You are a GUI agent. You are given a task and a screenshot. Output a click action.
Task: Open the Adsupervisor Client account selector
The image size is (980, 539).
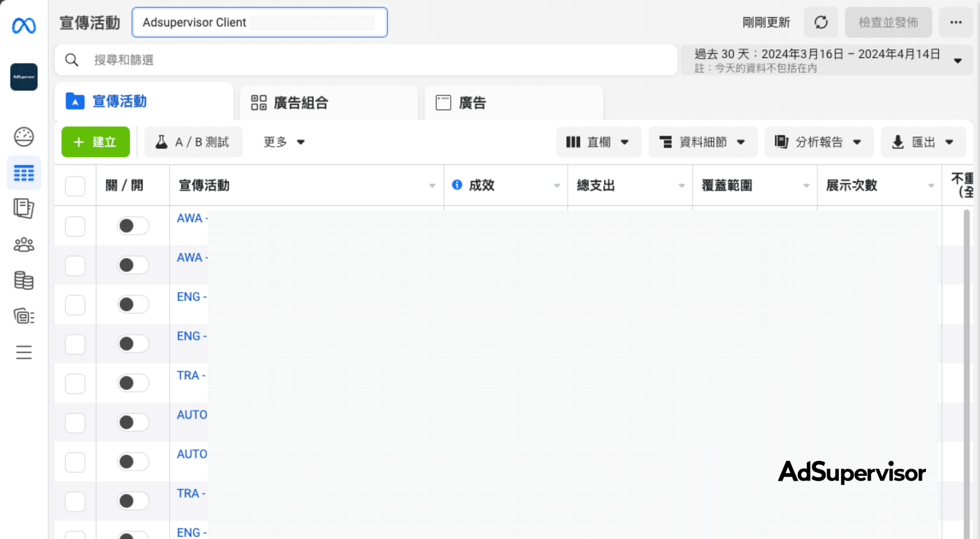(x=259, y=22)
